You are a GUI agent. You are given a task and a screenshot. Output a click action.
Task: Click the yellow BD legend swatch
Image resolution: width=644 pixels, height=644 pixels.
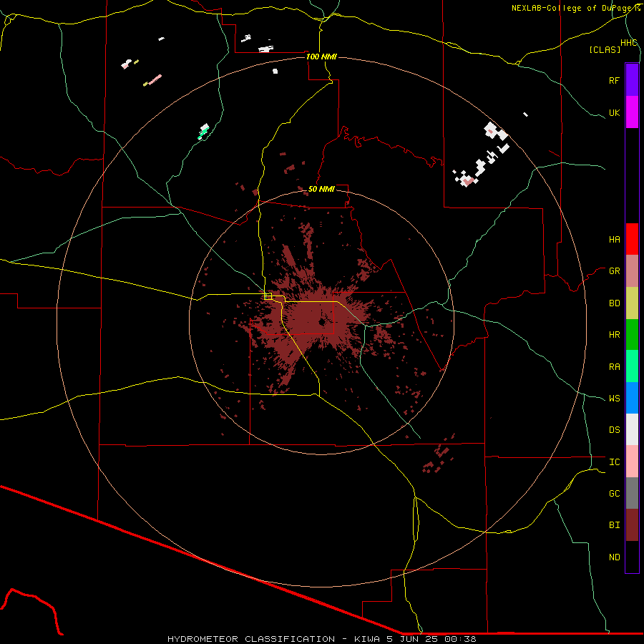(632, 303)
